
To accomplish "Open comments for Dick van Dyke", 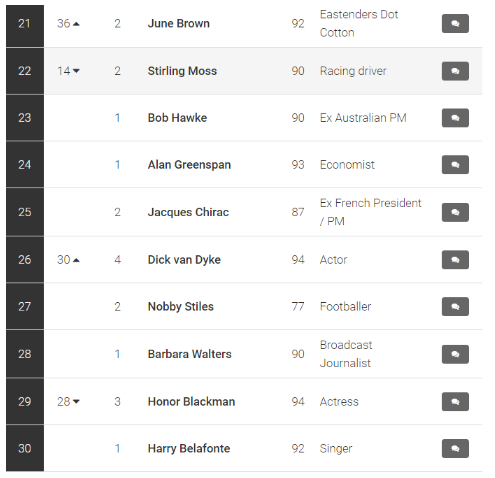I will 455,260.
